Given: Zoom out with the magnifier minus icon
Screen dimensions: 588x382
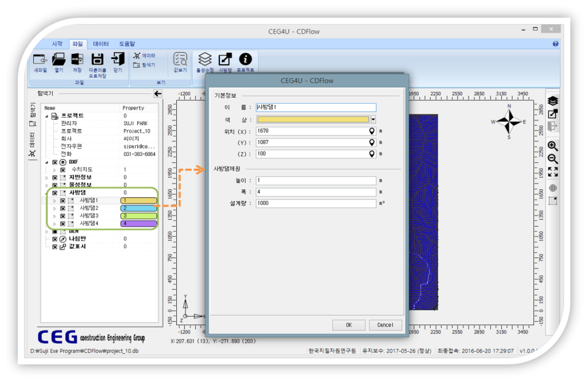Looking at the screenshot, I should pos(553,159).
